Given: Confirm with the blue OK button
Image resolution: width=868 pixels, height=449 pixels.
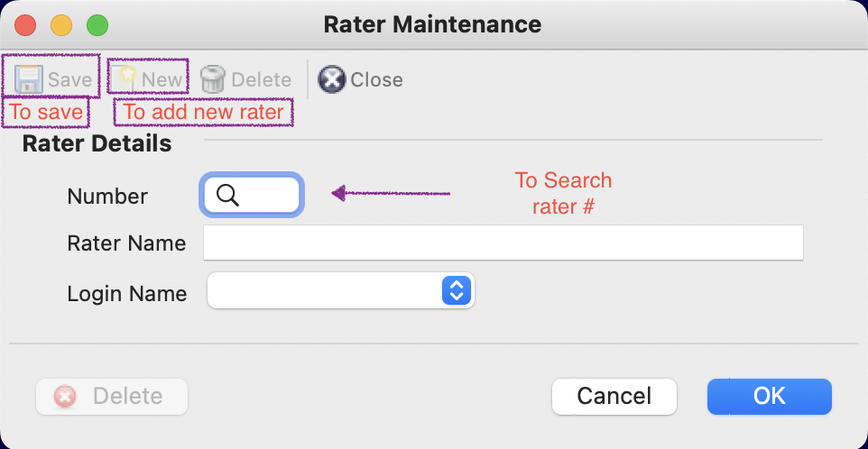Looking at the screenshot, I should 770,397.
